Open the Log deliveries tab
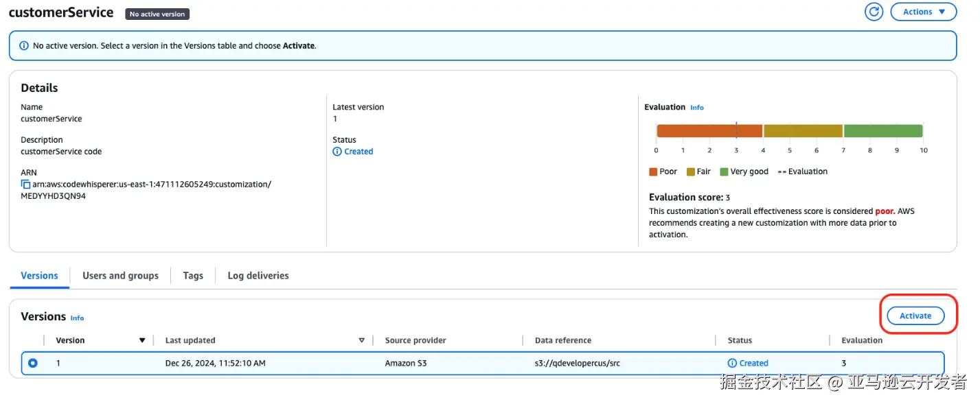The height and width of the screenshot is (404, 980). [258, 276]
